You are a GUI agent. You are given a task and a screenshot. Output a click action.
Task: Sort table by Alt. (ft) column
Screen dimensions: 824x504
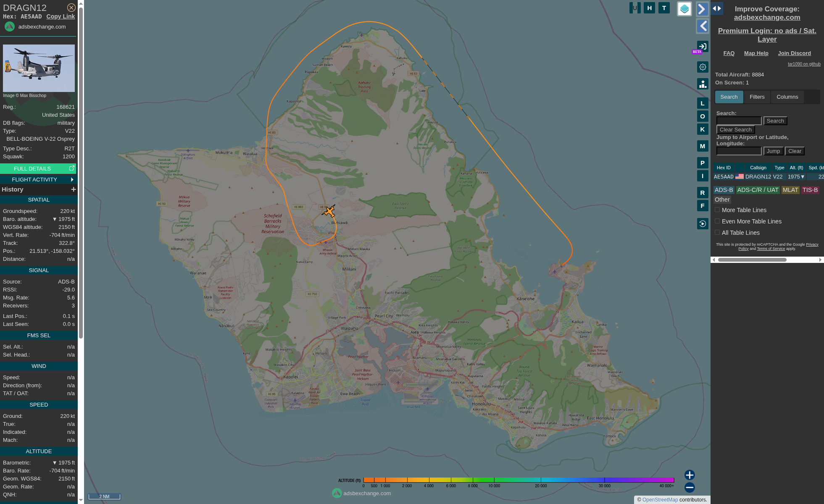pos(796,168)
